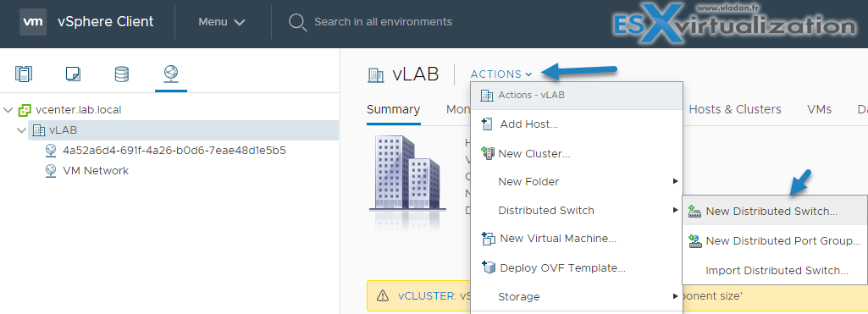The image size is (868, 314).
Task: Click the VMware vm logo
Action: coord(33,21)
